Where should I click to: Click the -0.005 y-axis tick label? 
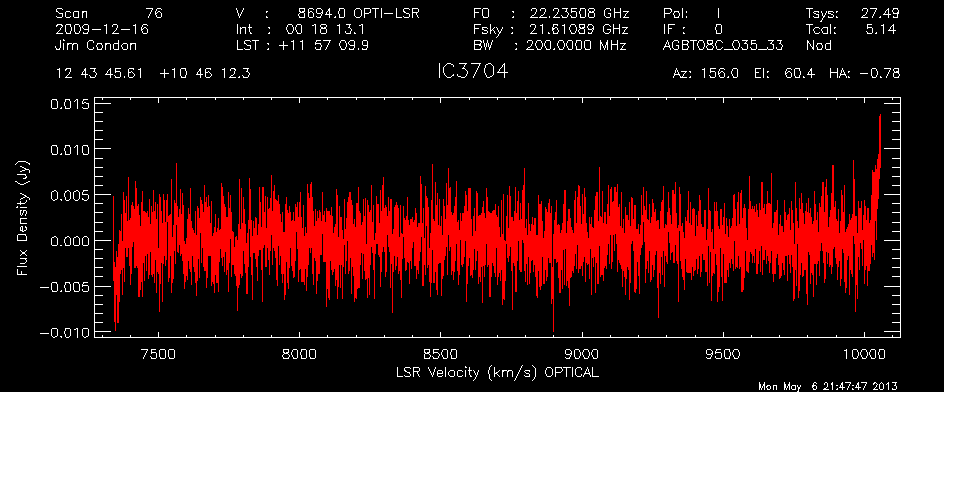click(x=64, y=287)
